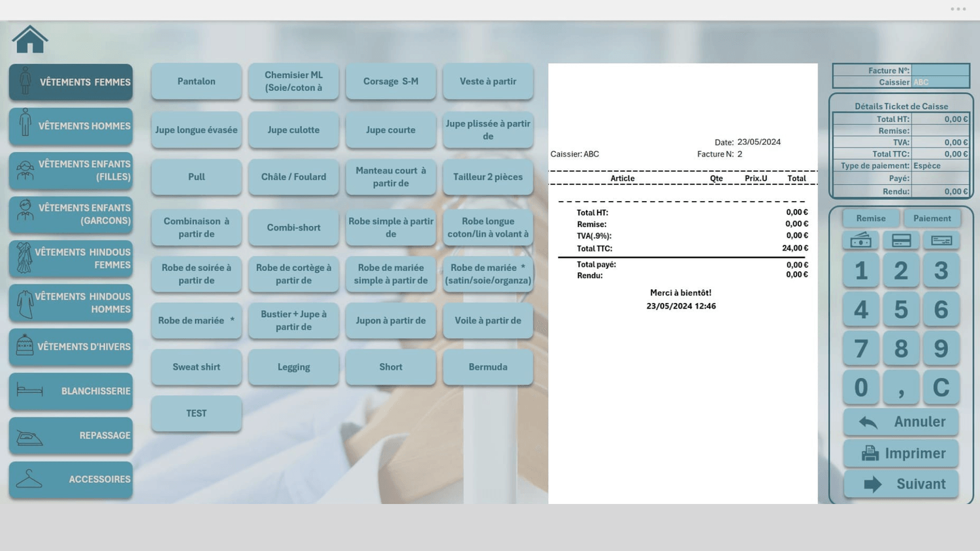Select Châle / Foulard item
Image resolution: width=980 pixels, height=551 pixels.
pos(293,177)
